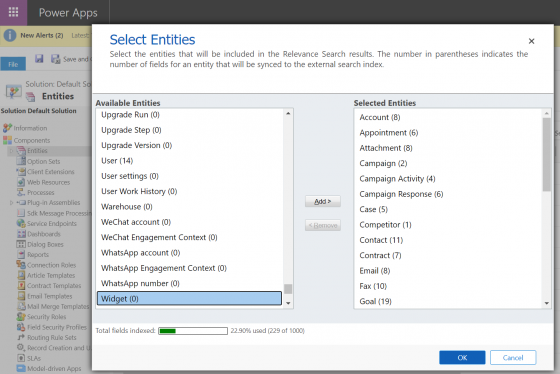Select the Dashboards icon in solution tree
Viewport: 560px width, 374px height.
pyautogui.click(x=21, y=234)
